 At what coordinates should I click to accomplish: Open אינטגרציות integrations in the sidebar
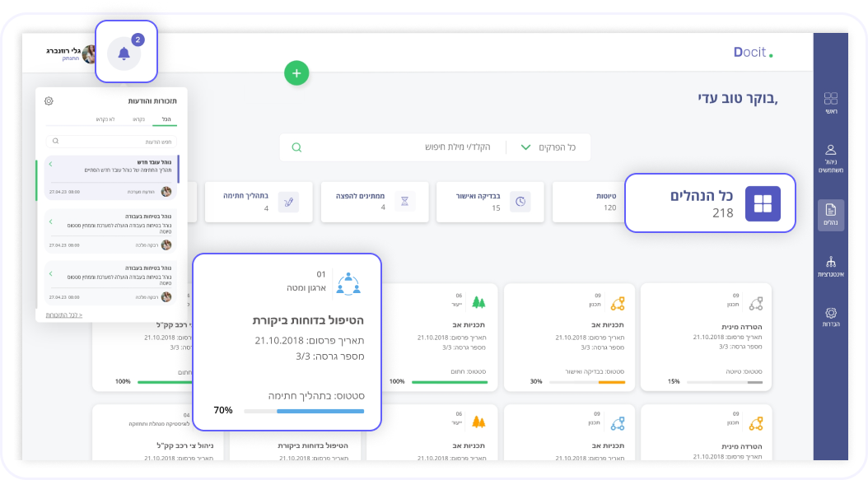pyautogui.click(x=830, y=267)
